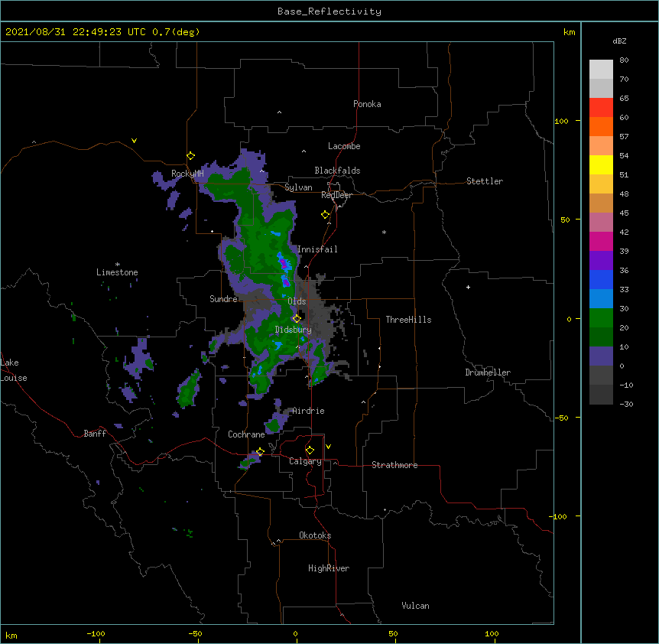Image resolution: width=659 pixels, height=644 pixels.
Task: Click the RockyMH label
Action: [x=187, y=174]
